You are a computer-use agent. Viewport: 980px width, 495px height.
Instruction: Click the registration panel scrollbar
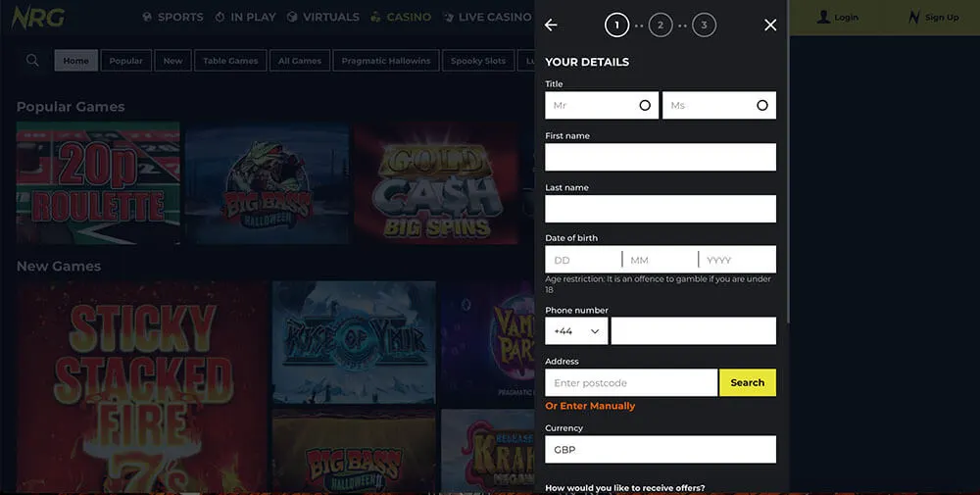click(x=787, y=162)
